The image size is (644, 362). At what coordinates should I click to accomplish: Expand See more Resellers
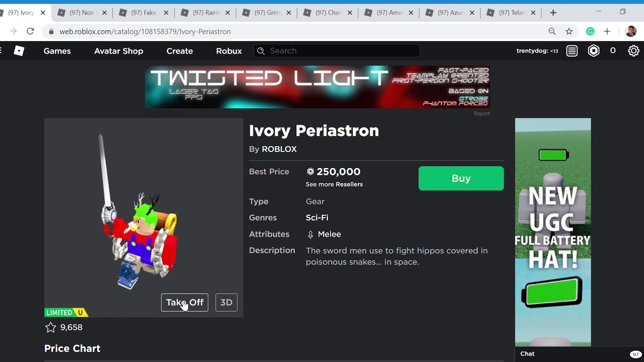(334, 185)
